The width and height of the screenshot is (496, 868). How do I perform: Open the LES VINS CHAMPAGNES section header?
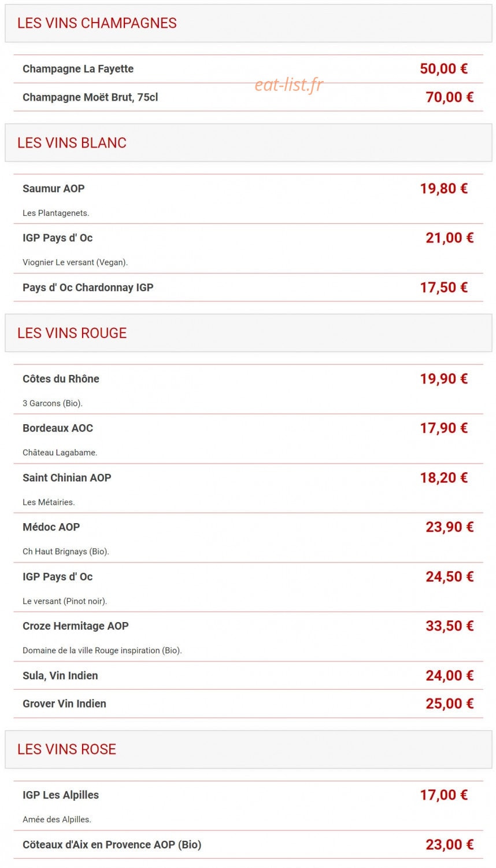[249, 23]
